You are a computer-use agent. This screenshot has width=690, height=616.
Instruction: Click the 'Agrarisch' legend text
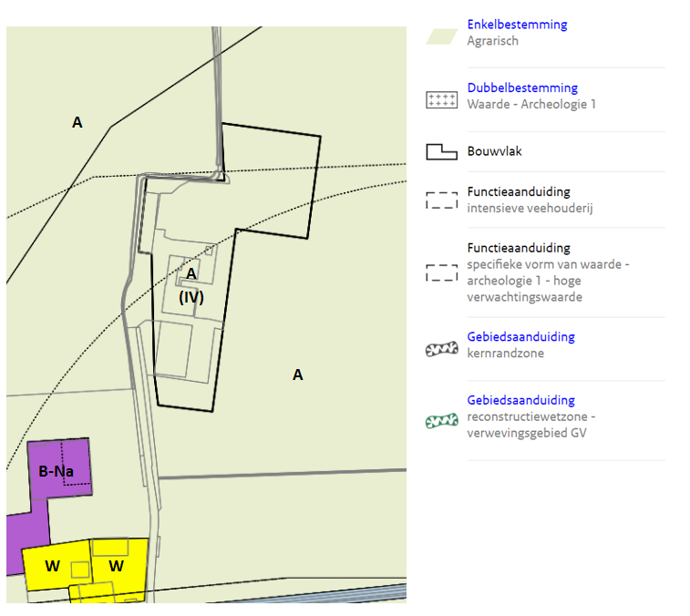(493, 41)
